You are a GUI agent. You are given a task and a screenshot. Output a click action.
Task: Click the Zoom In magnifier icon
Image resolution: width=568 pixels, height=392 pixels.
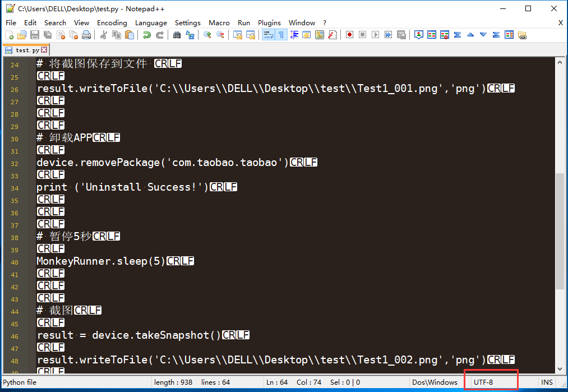click(207, 35)
